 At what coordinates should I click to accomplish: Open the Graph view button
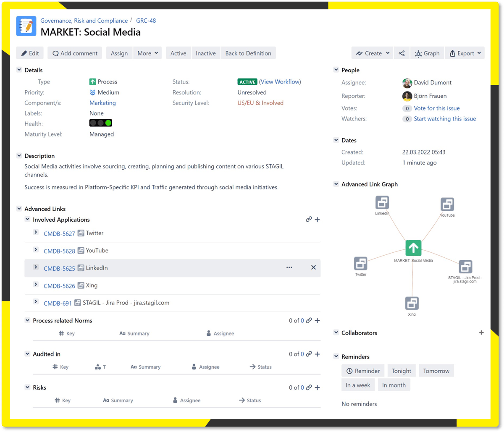(x=427, y=53)
